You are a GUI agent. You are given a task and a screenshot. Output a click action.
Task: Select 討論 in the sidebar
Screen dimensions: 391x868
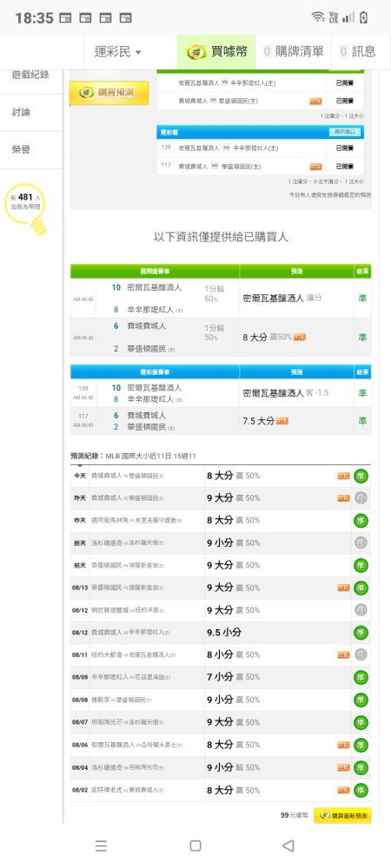[x=21, y=112]
